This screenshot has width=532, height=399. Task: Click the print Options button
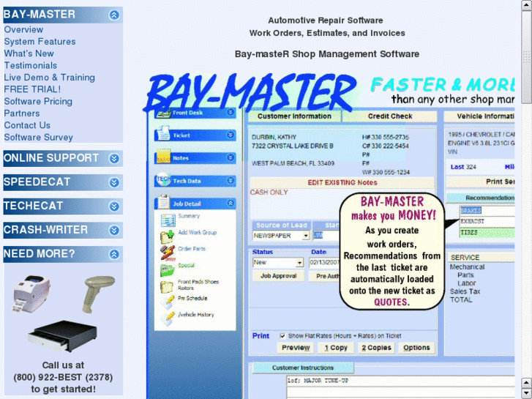point(416,348)
